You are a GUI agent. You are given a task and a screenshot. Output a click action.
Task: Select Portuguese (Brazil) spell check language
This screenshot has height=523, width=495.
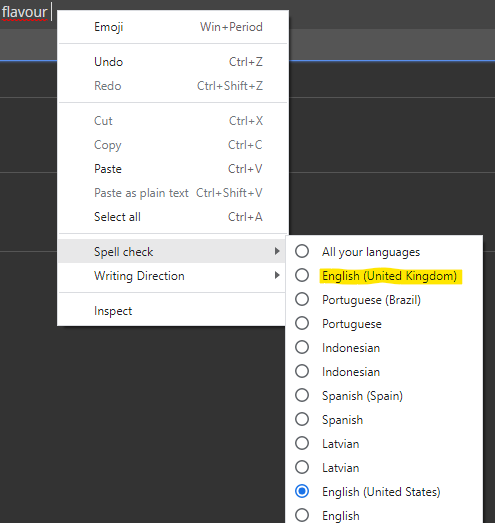coord(384,300)
